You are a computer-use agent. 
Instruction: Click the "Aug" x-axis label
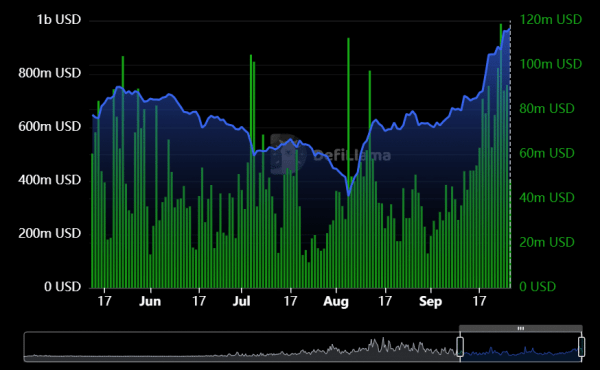[336, 302]
